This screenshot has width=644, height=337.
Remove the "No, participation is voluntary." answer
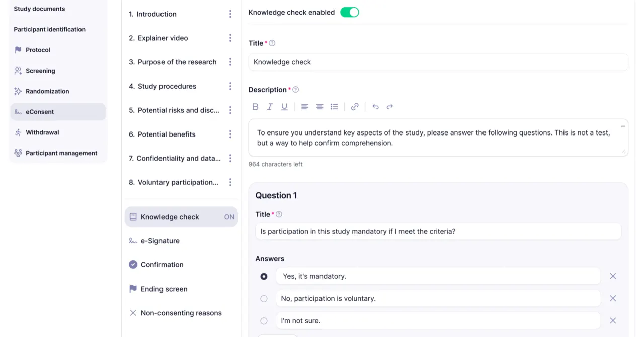click(613, 298)
